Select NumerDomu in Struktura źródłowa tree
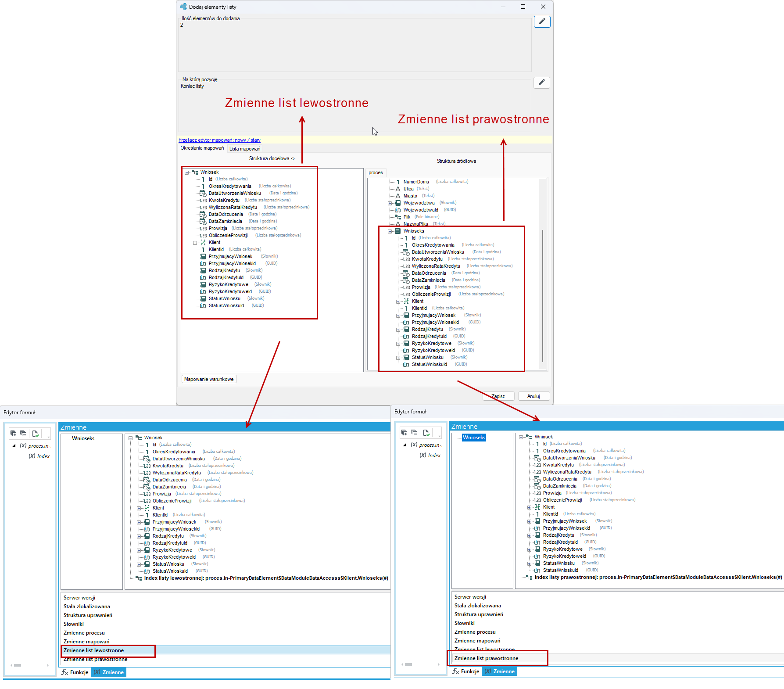This screenshot has height=689, width=784. pyautogui.click(x=416, y=182)
